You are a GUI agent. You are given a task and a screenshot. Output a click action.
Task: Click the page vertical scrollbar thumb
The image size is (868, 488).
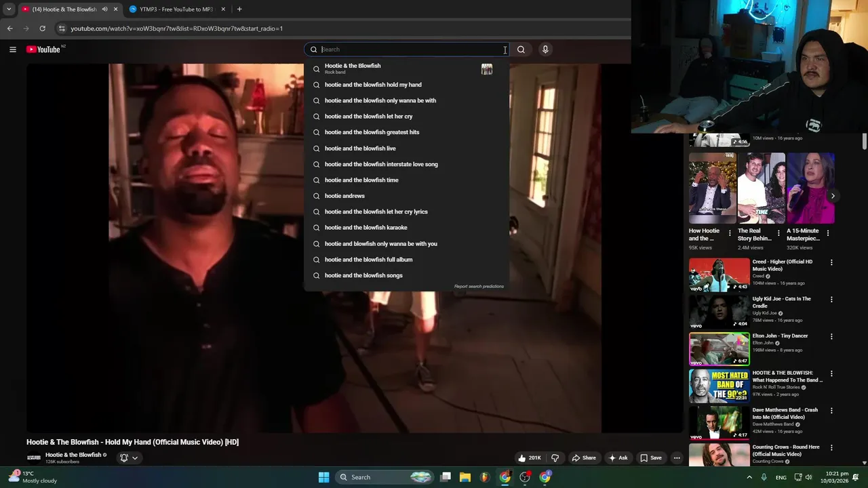point(865,142)
